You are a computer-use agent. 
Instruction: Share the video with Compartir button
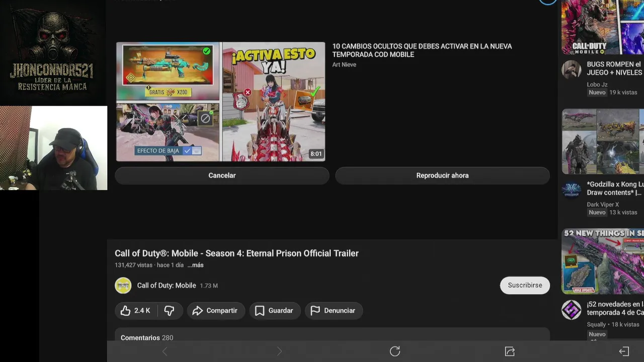[215, 311]
